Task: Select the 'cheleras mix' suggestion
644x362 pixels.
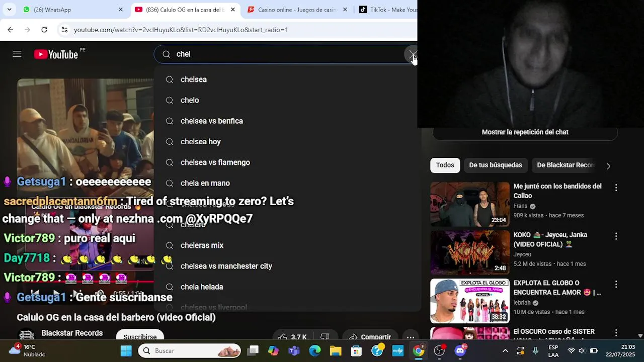Action: (287, 245)
